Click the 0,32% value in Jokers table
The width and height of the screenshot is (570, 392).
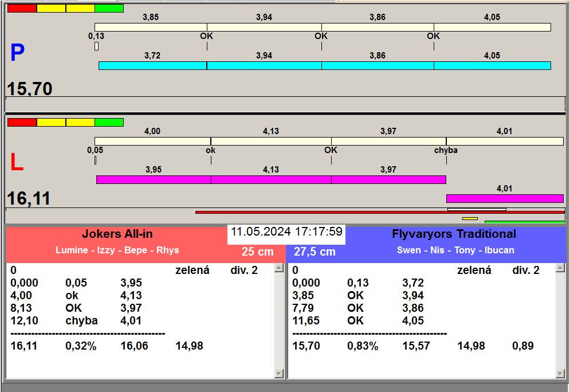(81, 346)
